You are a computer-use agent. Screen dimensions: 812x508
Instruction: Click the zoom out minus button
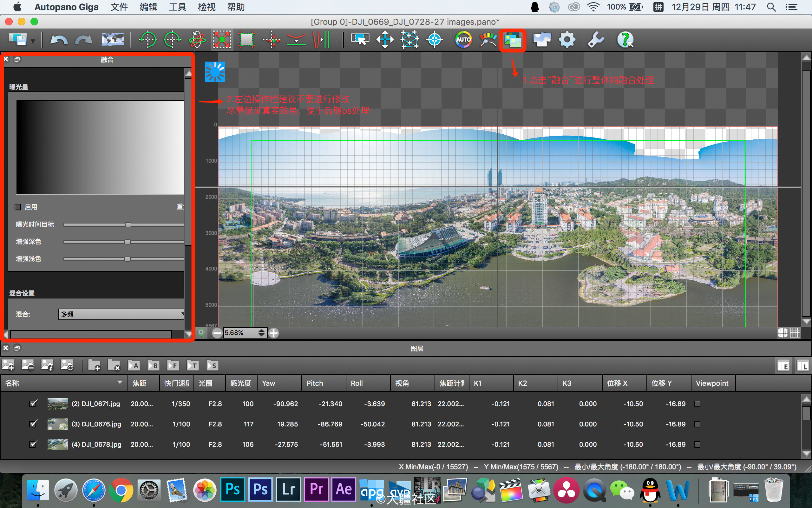[x=217, y=333]
